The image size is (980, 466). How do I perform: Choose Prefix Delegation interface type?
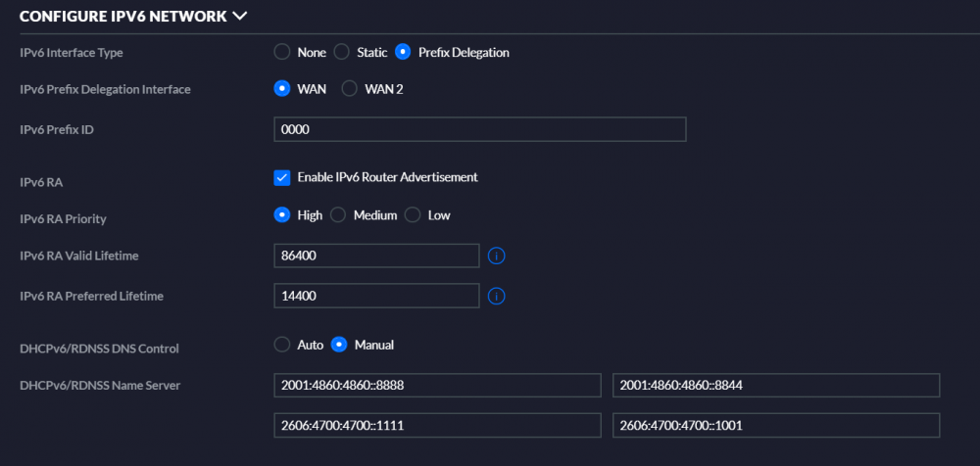[x=403, y=52]
